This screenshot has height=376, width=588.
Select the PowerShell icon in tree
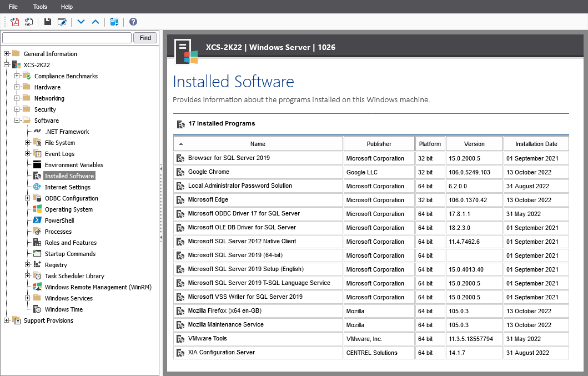coord(37,220)
